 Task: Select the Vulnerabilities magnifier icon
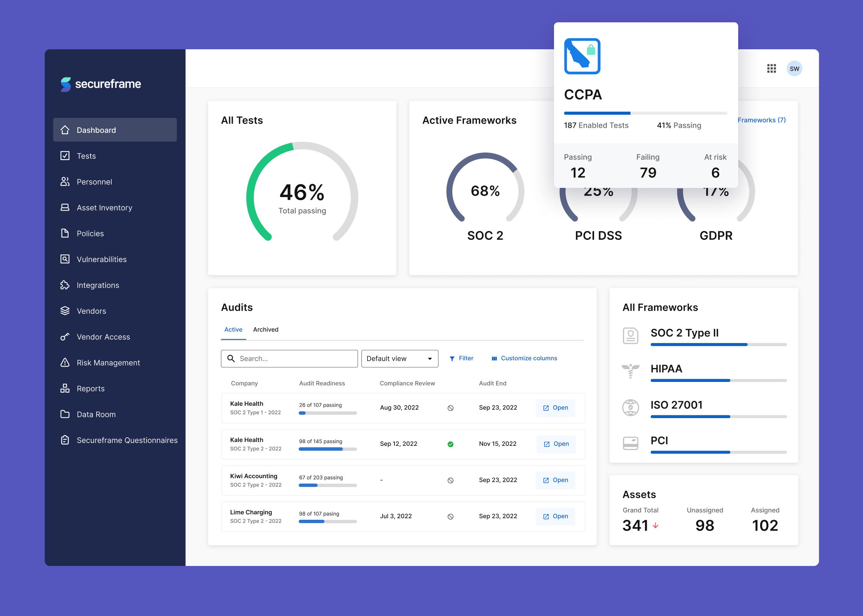pyautogui.click(x=65, y=259)
